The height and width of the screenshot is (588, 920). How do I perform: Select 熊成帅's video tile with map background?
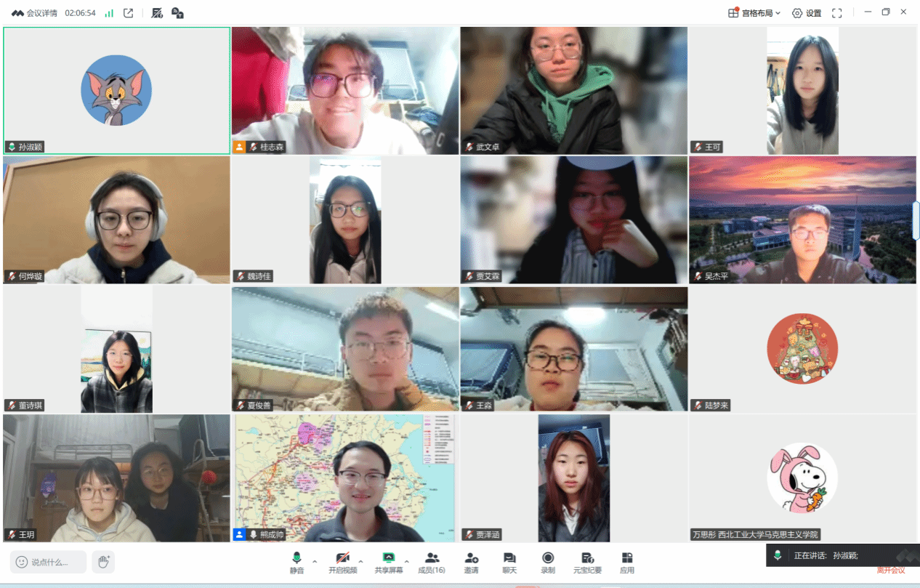coord(344,478)
